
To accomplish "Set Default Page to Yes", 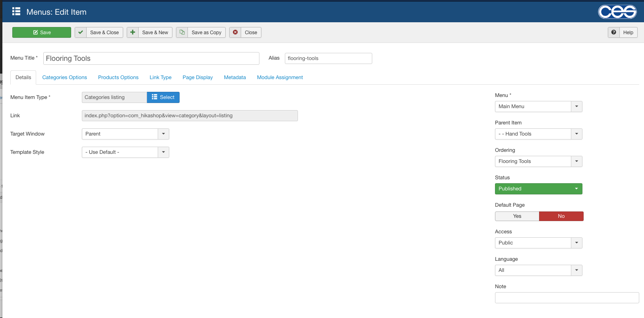I will pyautogui.click(x=517, y=216).
